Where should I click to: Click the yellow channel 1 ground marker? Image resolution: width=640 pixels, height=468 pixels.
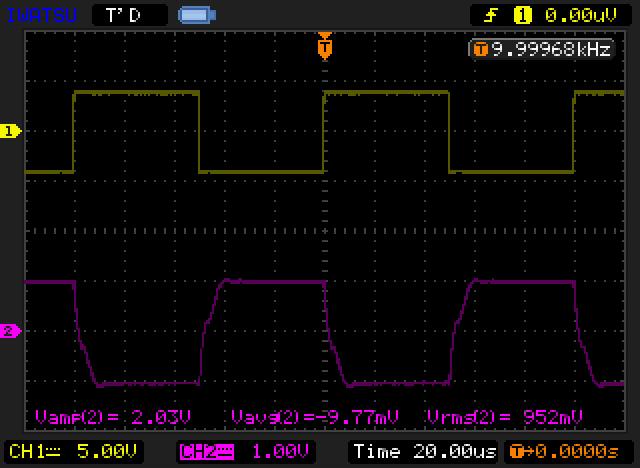10,131
